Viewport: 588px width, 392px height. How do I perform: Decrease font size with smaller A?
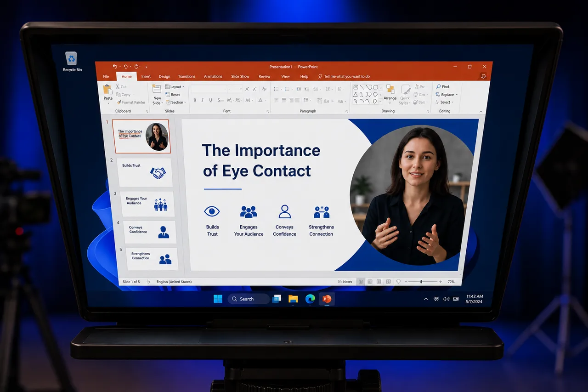pyautogui.click(x=255, y=89)
